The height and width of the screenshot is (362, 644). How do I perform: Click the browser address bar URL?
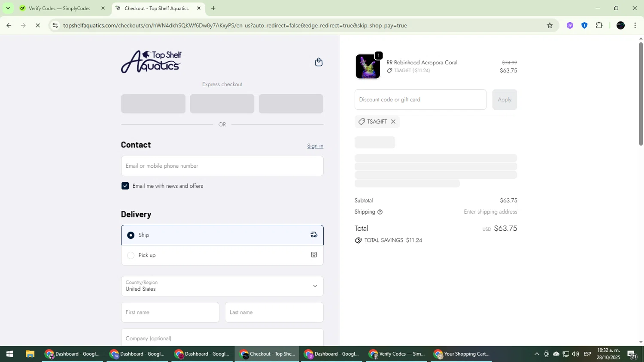coord(235,25)
